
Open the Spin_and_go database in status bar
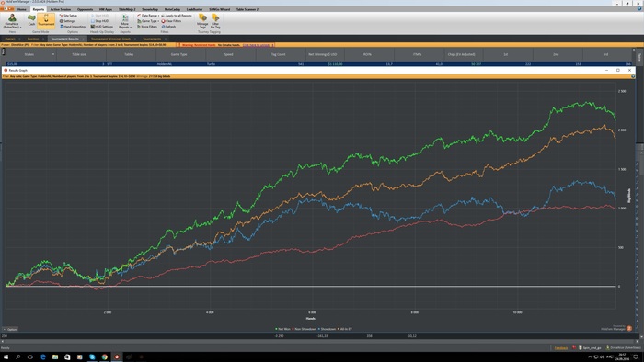point(590,347)
